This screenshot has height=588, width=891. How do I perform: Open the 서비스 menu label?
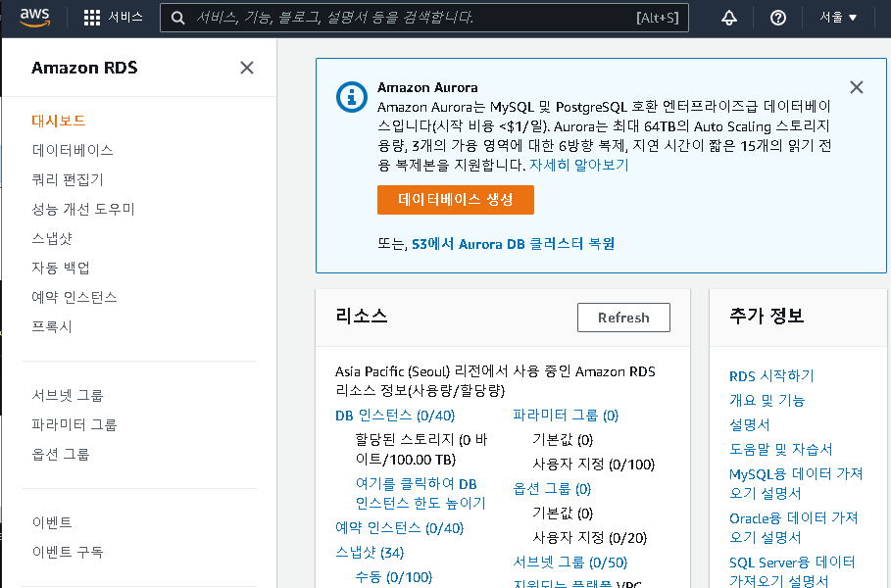tap(125, 18)
